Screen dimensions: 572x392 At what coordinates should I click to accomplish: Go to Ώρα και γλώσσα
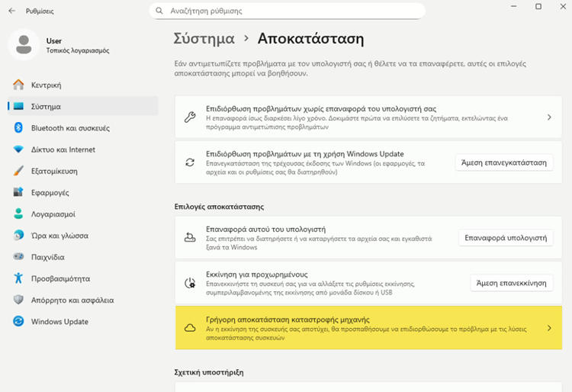[83, 235]
